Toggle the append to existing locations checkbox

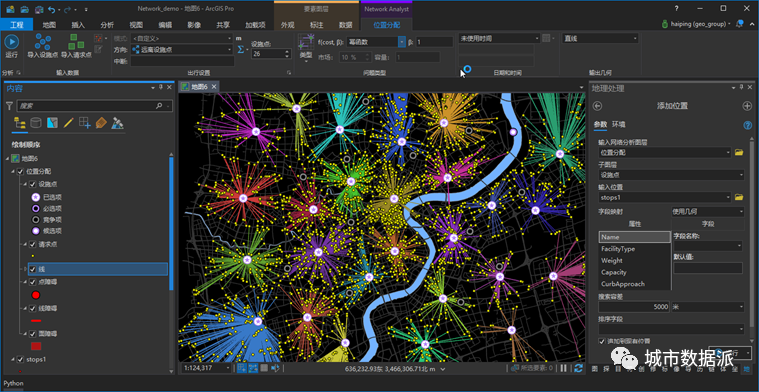pyautogui.click(x=602, y=341)
